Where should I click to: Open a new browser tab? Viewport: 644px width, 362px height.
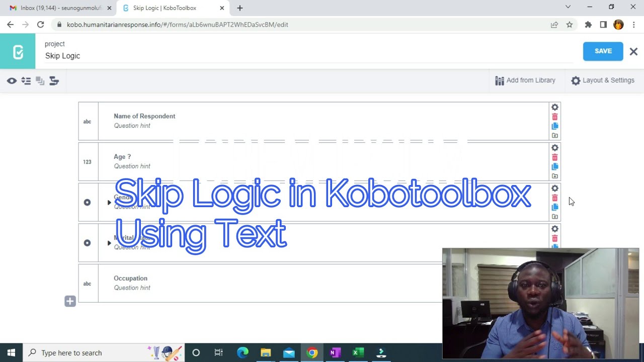tap(240, 8)
